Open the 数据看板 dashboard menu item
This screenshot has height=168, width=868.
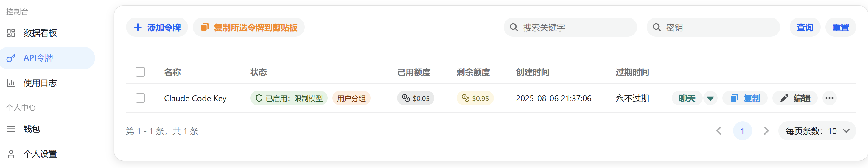[40, 33]
